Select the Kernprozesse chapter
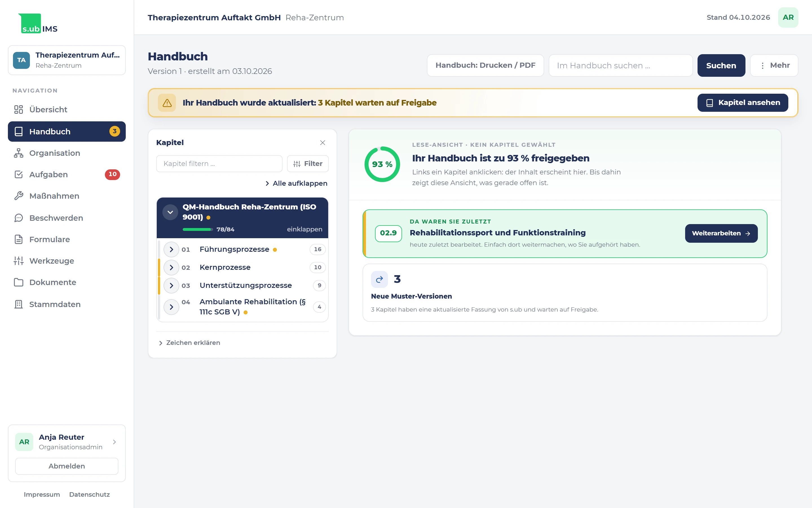The image size is (812, 508). [x=225, y=268]
